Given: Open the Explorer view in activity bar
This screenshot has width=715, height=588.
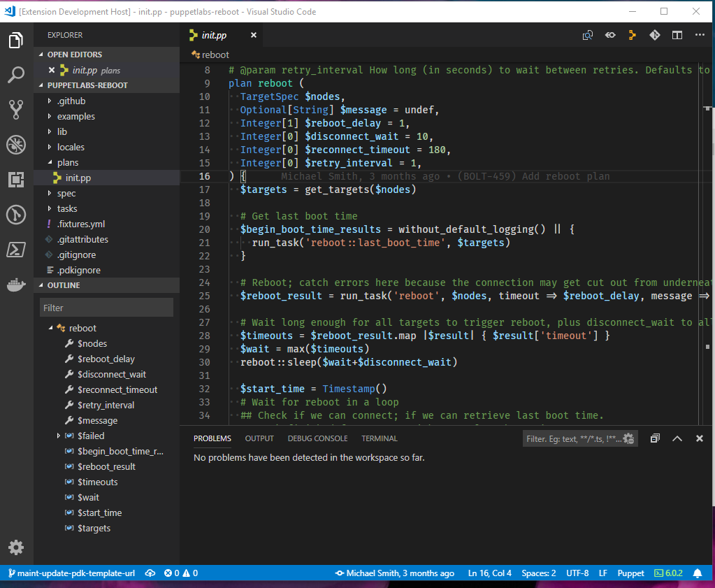Looking at the screenshot, I should 16,40.
